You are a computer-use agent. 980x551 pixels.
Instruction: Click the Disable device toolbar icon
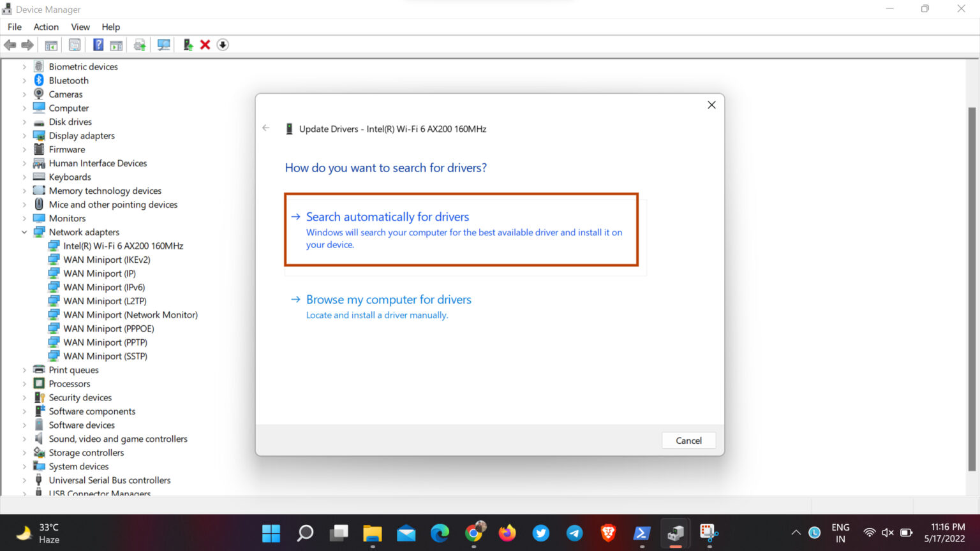pos(222,44)
